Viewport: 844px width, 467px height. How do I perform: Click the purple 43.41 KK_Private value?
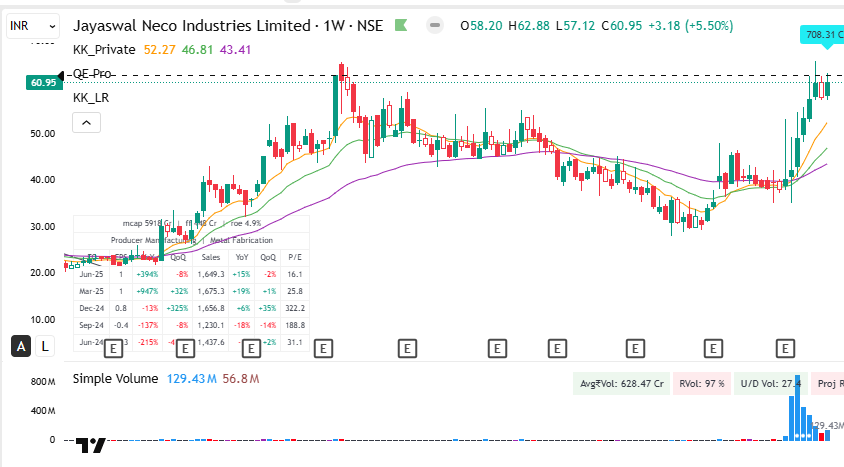coord(235,49)
